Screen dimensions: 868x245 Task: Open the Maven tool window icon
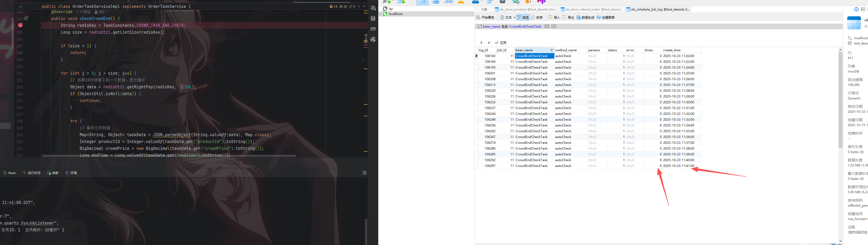[x=373, y=29]
